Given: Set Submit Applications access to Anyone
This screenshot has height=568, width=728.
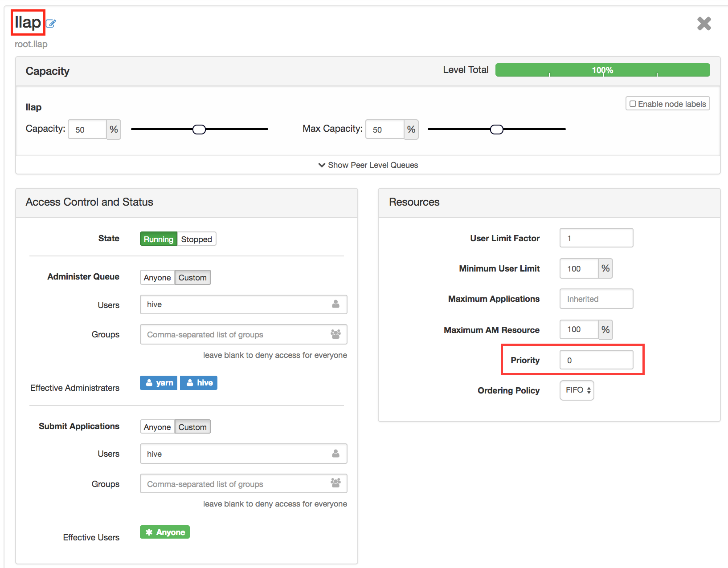Looking at the screenshot, I should coord(156,426).
